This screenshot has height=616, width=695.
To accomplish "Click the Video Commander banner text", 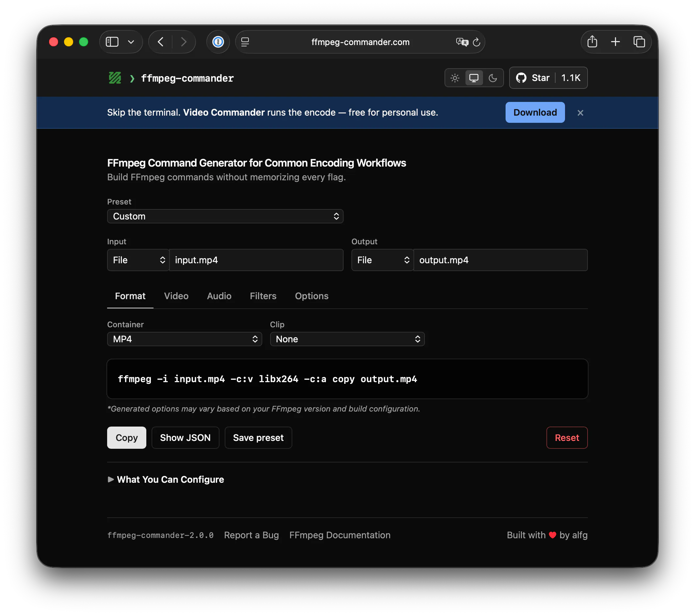I will [x=224, y=113].
